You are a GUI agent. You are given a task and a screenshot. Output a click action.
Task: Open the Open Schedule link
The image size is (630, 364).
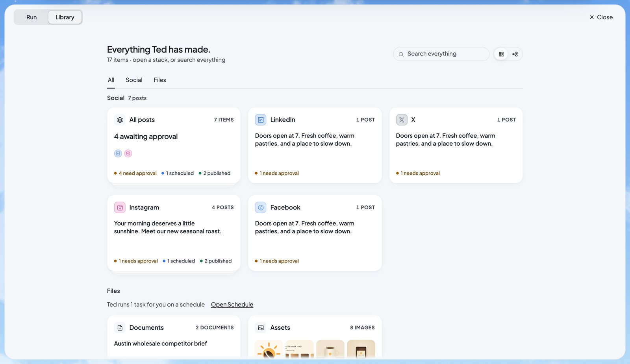click(232, 305)
